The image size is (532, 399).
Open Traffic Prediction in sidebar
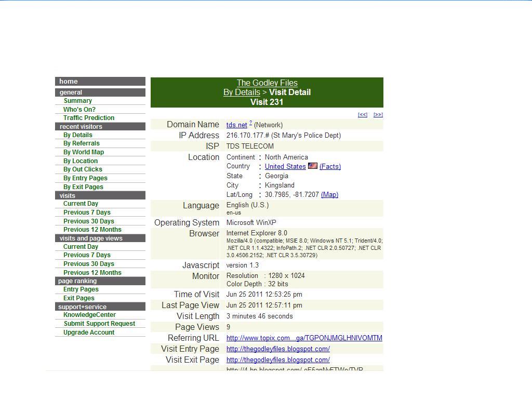(88, 118)
